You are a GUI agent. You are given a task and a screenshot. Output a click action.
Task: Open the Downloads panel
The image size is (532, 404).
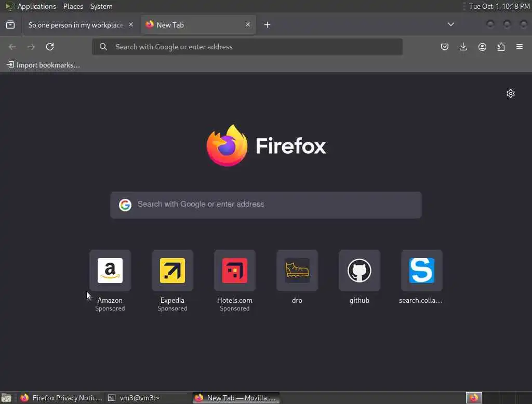point(463,47)
